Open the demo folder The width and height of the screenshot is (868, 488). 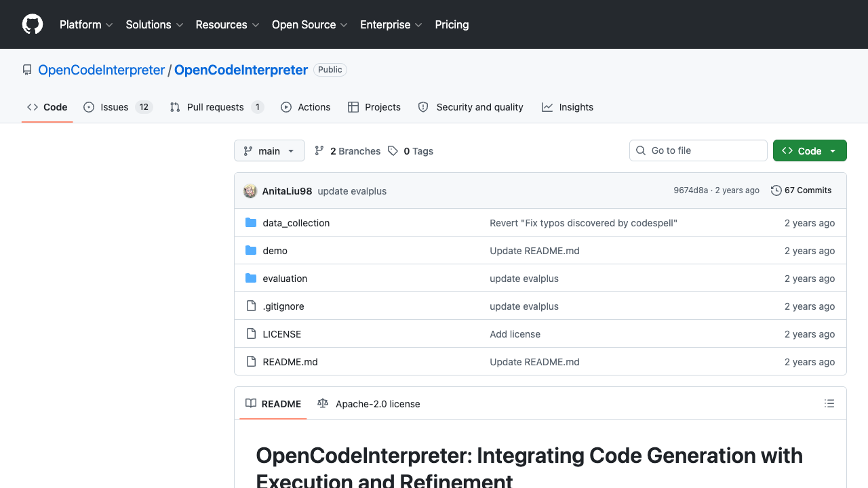coord(275,251)
